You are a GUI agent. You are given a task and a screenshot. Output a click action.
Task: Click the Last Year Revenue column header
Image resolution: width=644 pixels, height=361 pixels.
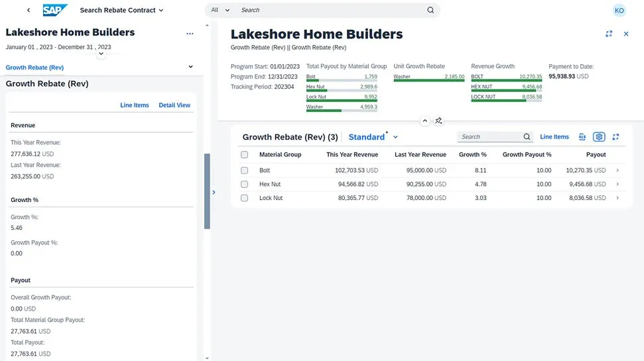420,154
